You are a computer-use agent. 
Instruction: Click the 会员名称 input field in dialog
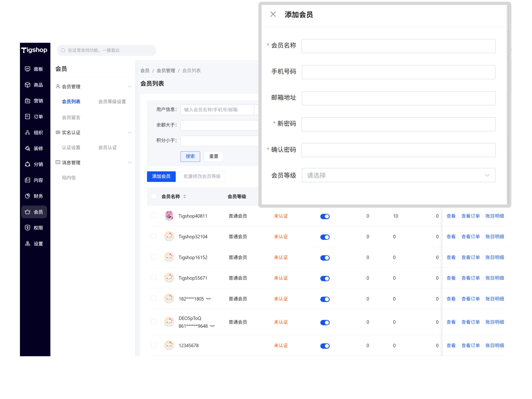398,46
